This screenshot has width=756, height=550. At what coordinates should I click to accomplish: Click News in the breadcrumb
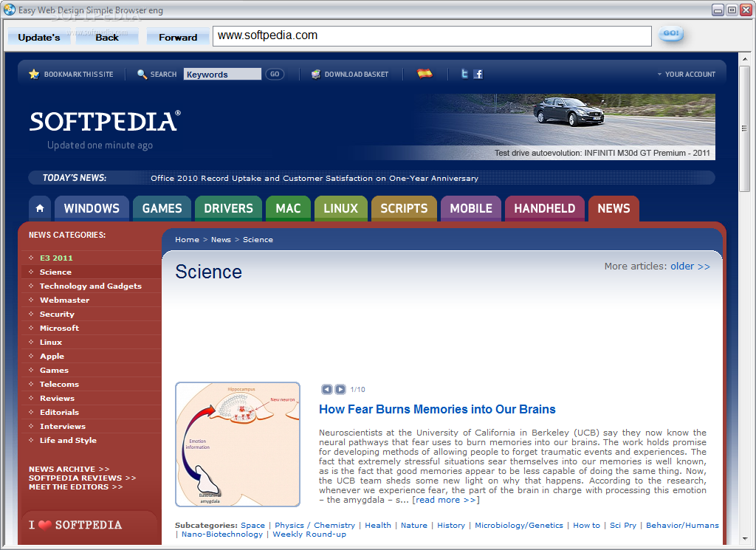click(221, 240)
